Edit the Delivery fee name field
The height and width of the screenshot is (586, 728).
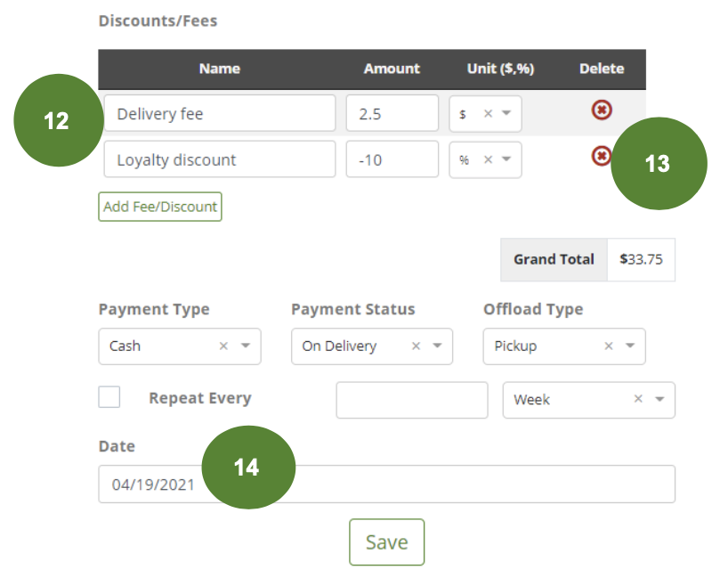220,113
